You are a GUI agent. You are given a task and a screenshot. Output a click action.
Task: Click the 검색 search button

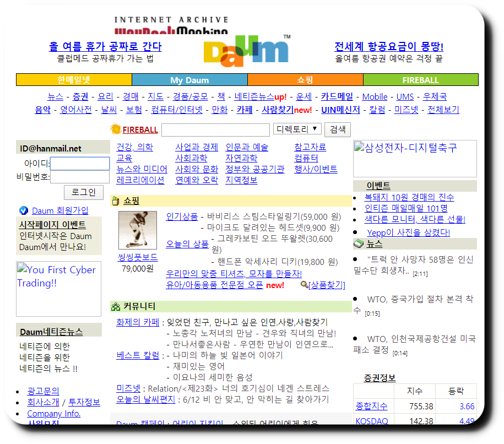click(338, 129)
